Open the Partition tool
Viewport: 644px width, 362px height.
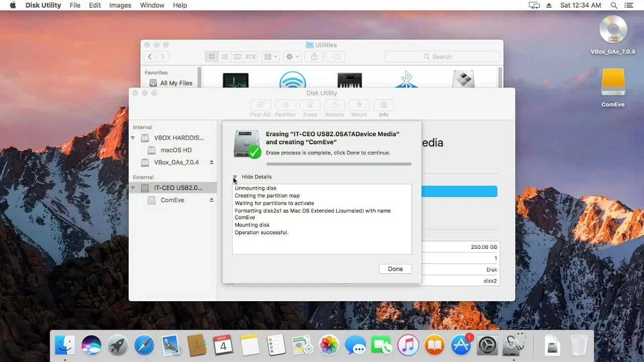coord(285,108)
